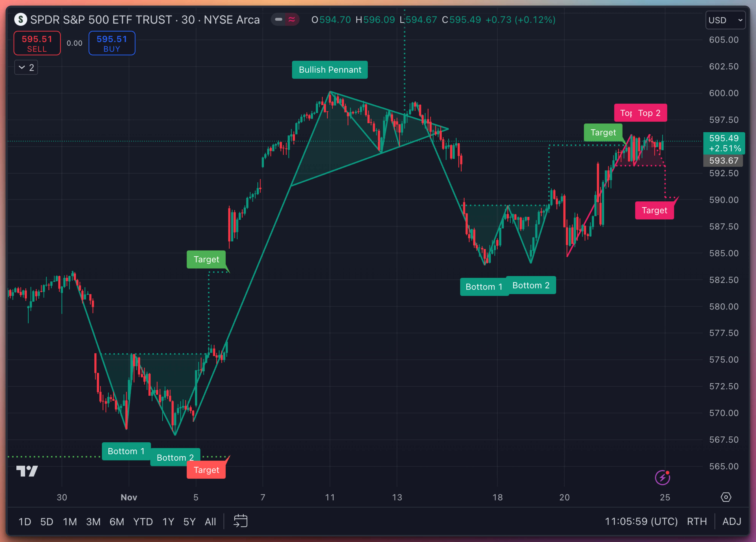
Task: Open the RTH session selector
Action: [x=697, y=521]
